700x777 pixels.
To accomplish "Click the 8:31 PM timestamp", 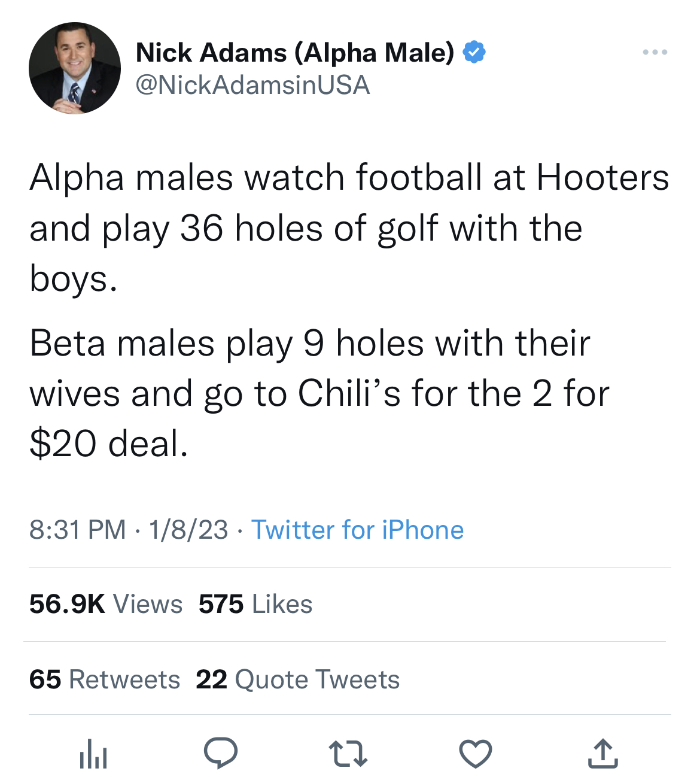I will tap(78, 530).
